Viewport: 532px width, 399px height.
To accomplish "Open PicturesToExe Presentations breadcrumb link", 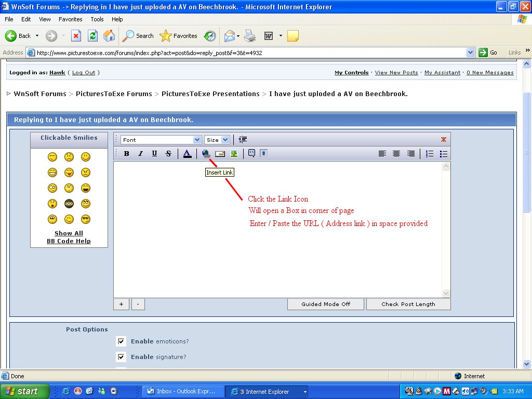I will coord(210,94).
